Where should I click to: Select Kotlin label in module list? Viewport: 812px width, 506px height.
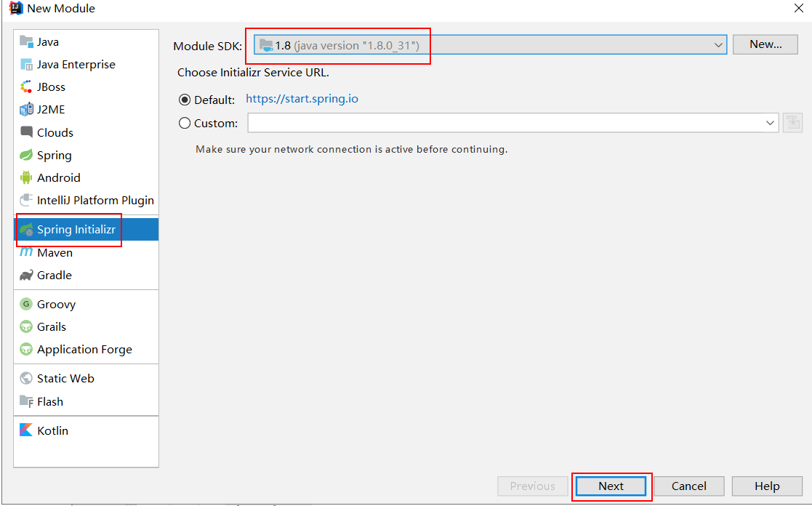[x=52, y=431]
